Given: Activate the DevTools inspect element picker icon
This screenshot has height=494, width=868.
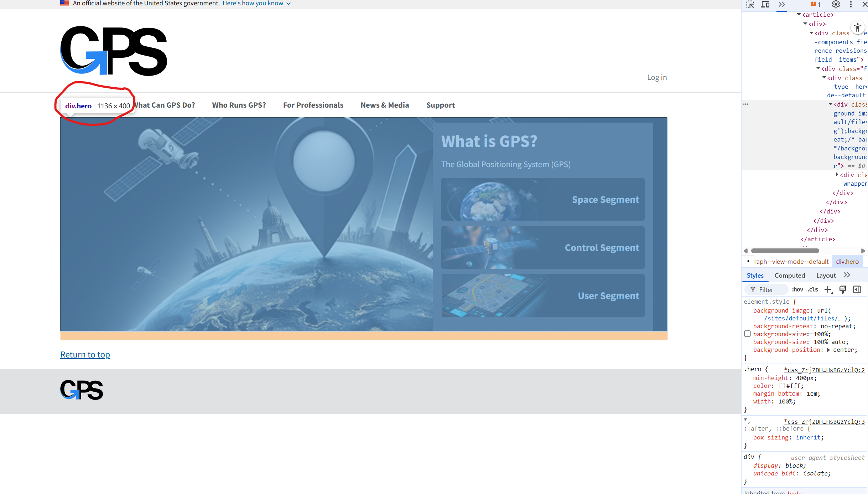Looking at the screenshot, I should (750, 4).
